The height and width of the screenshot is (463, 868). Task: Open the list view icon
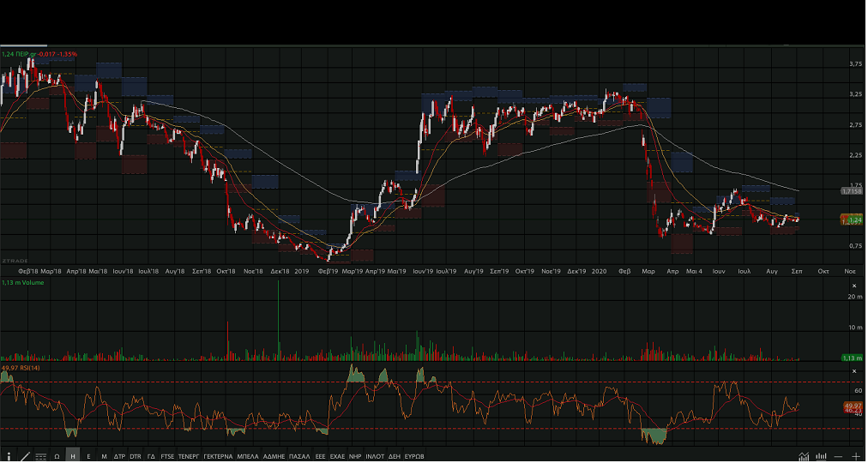tap(40, 456)
